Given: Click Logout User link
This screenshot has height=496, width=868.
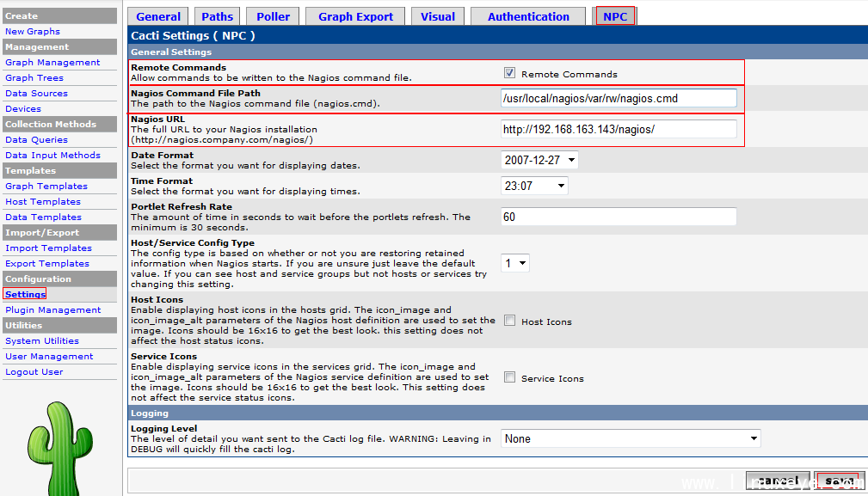Looking at the screenshot, I should coord(34,372).
